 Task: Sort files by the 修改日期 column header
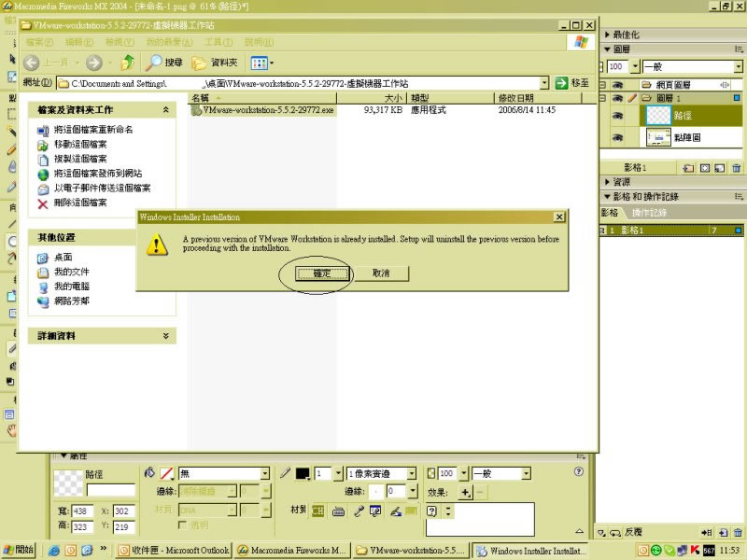click(x=538, y=98)
